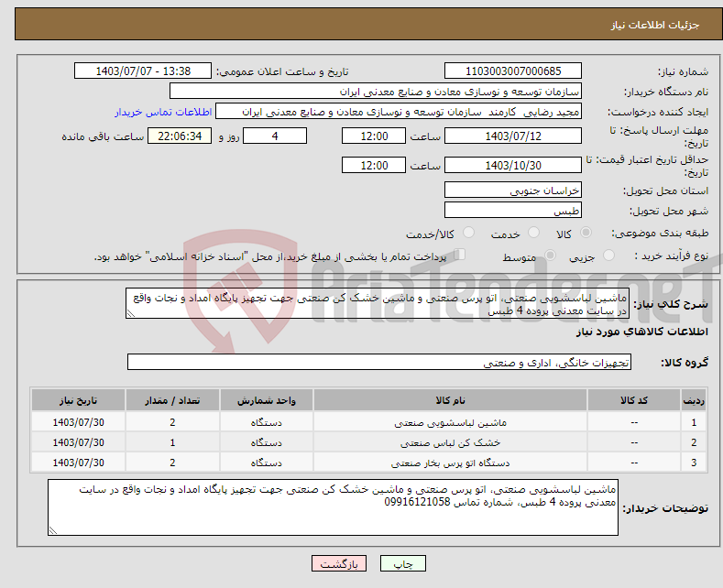Screen dimensions: 723x588
Task: Click the announcement date field 1403/07/07 - 13:38
Action: (143, 71)
